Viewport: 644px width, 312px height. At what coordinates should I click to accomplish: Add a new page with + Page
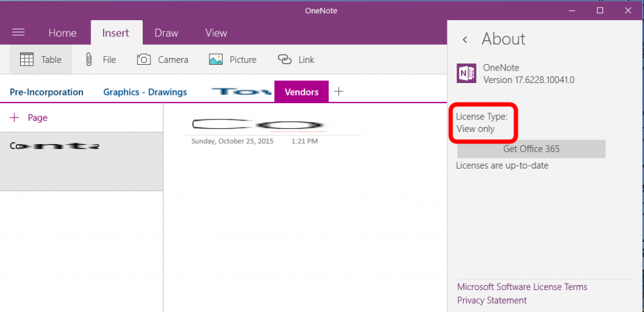tap(29, 118)
